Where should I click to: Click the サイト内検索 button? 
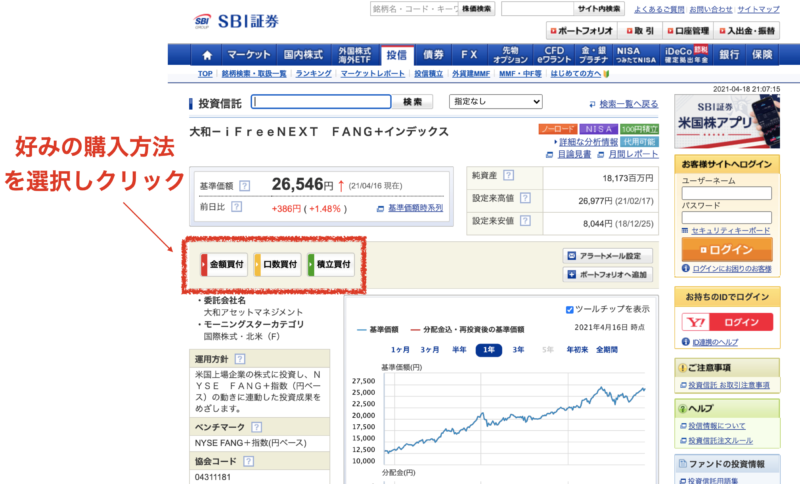pyautogui.click(x=599, y=9)
